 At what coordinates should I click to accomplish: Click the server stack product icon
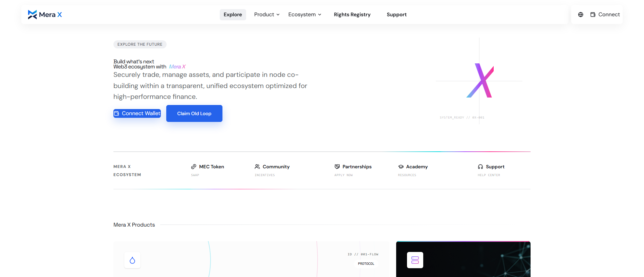(x=415, y=260)
